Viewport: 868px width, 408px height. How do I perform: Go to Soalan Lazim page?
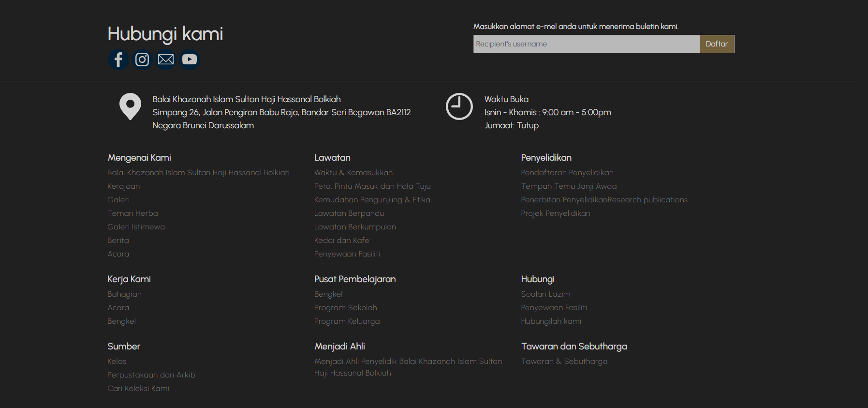(545, 294)
